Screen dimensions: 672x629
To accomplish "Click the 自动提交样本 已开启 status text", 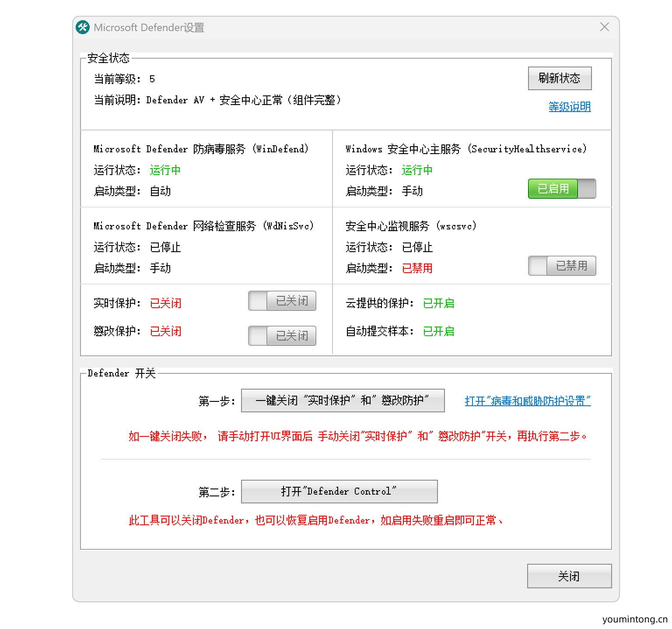I will (438, 331).
